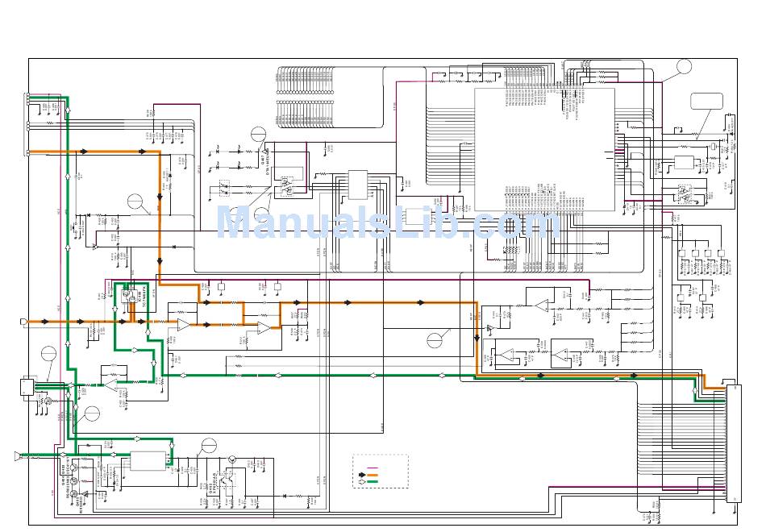Click the rounded rectangle callout at top right
This screenshot has width=766, height=532.
pyautogui.click(x=706, y=102)
